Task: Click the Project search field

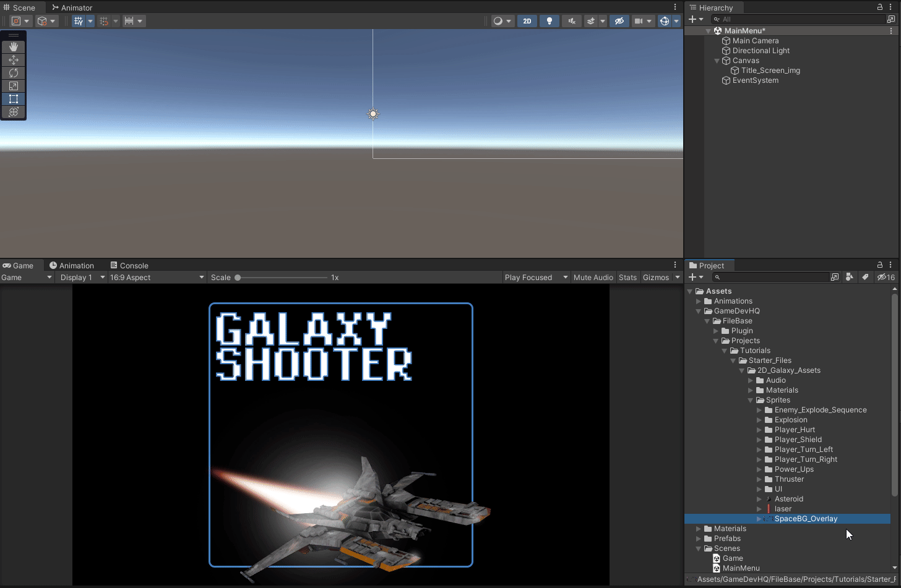Action: click(770, 277)
